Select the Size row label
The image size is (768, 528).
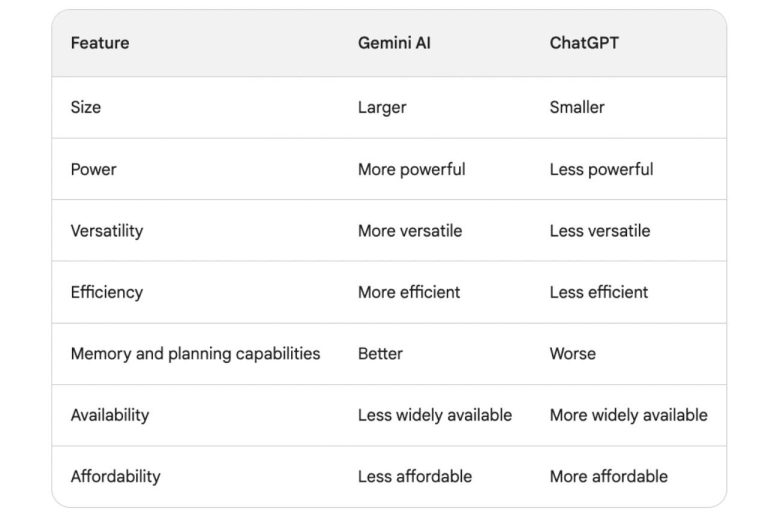coord(86,107)
